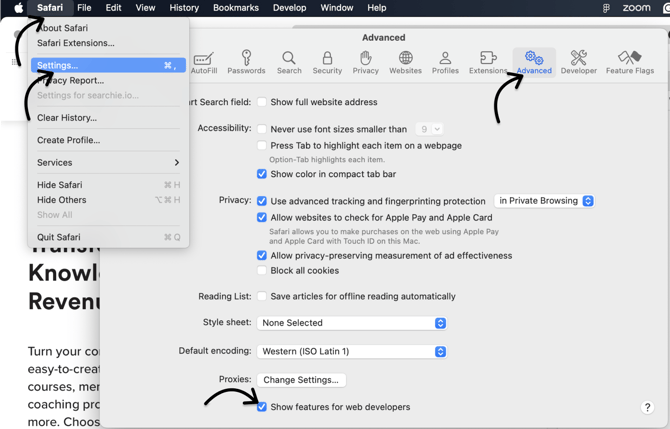Click the Figma menu bar status icon

(606, 8)
